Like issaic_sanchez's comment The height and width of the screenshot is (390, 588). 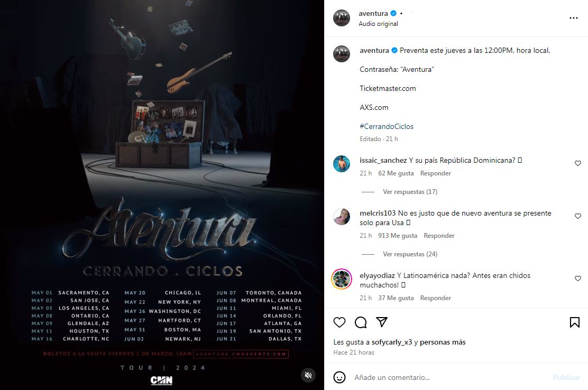pyautogui.click(x=578, y=163)
